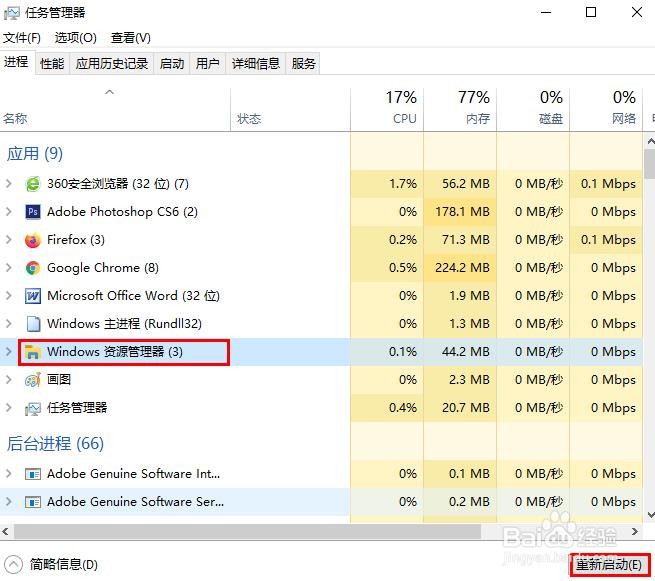Click the 44.2 MB memory cell
Screen dimensions: 655x581
pyautogui.click(x=460, y=352)
